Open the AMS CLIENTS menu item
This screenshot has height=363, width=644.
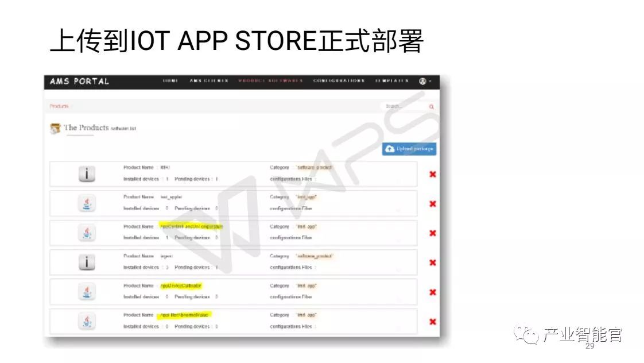coord(209,81)
